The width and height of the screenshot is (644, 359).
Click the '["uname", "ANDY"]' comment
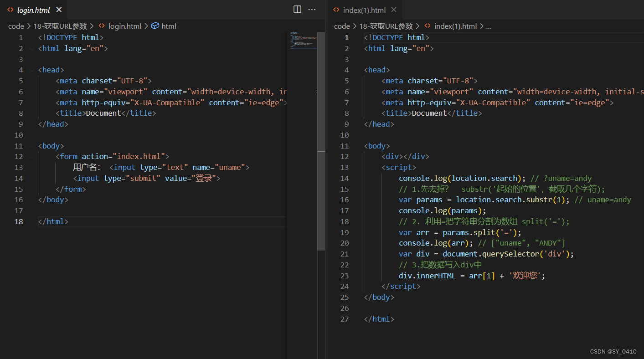(x=528, y=243)
